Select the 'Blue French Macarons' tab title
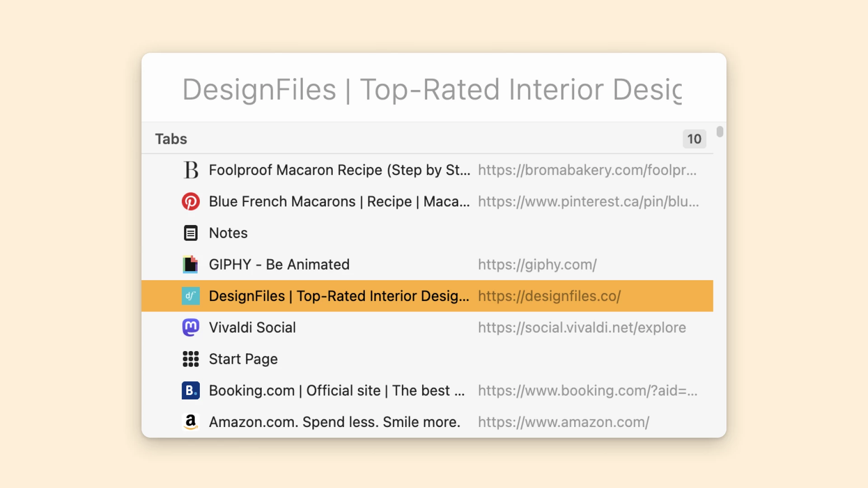Image resolution: width=868 pixels, height=488 pixels. 339,202
